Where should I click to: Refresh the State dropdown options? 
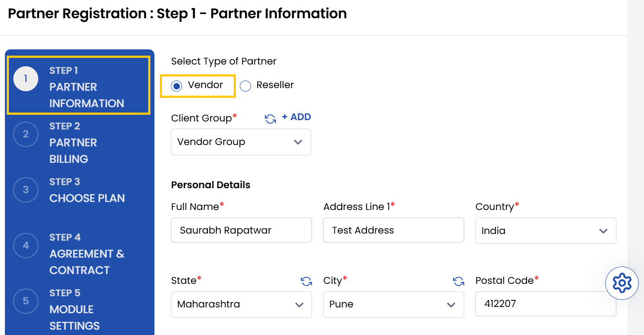306,281
